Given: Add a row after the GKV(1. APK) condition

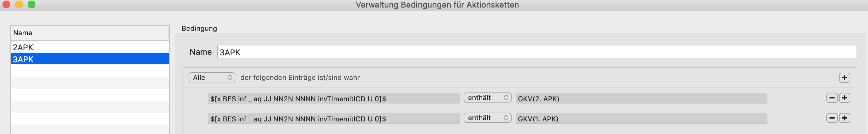Looking at the screenshot, I should tap(844, 118).
